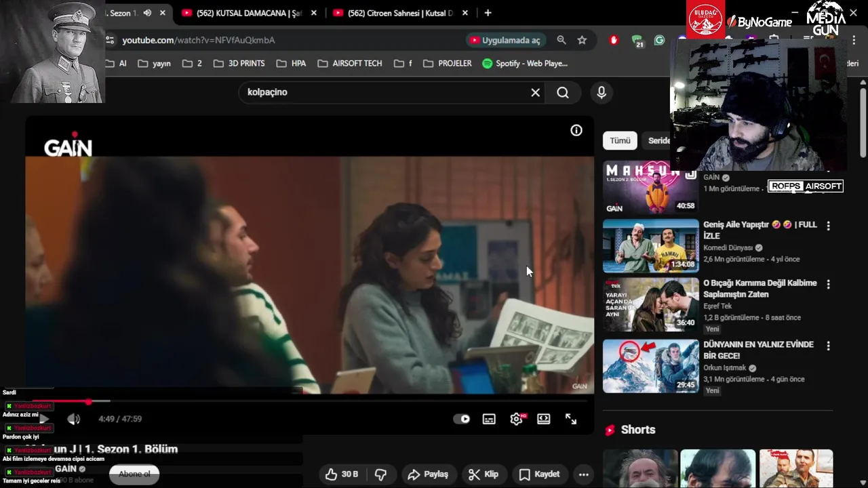Viewport: 868px width, 488px height.
Task: Clear the YouTube search box text
Action: pyautogui.click(x=535, y=92)
